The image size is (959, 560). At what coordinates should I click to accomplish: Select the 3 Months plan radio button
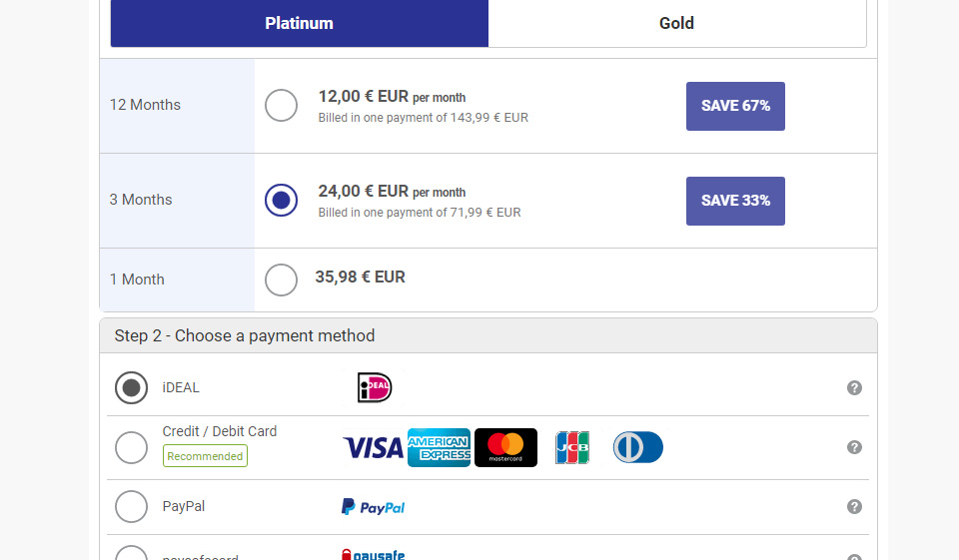[x=281, y=200]
